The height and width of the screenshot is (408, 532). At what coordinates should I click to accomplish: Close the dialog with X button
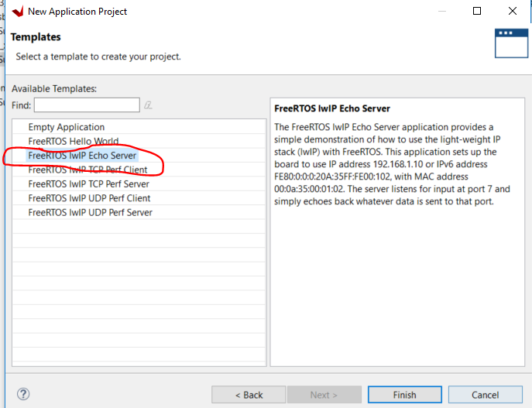tap(513, 12)
